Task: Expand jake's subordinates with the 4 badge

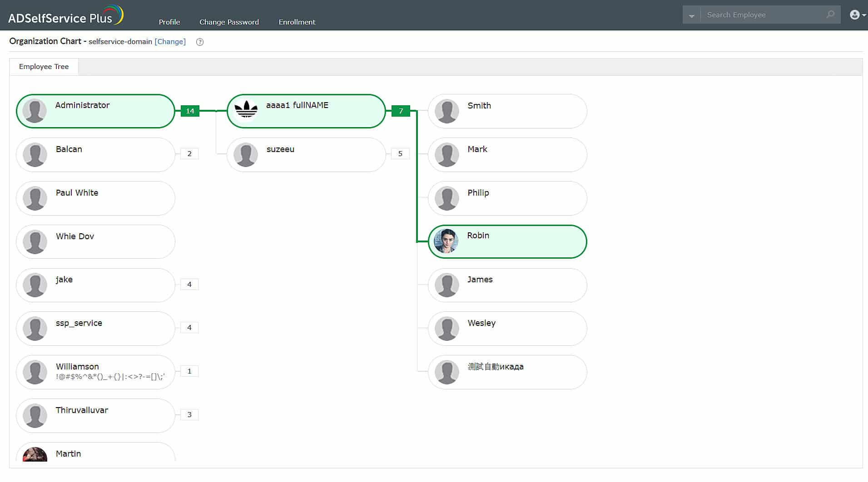Action: 189,284
